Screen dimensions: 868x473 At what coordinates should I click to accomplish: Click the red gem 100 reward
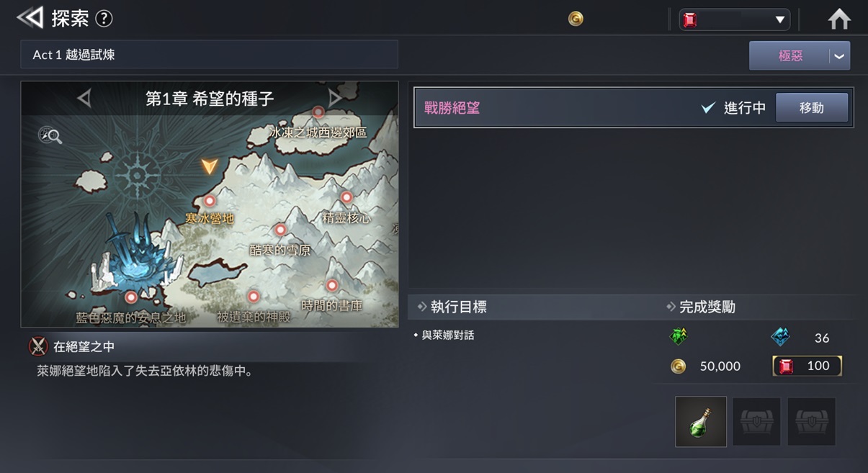pyautogui.click(x=807, y=366)
